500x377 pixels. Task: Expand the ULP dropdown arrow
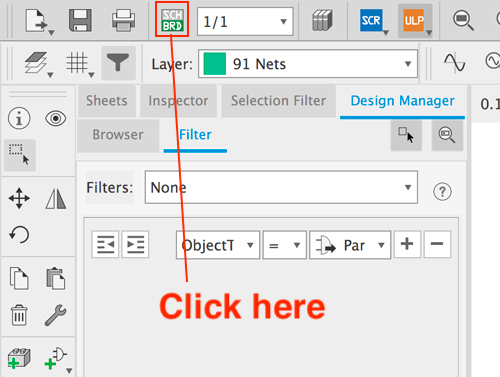tap(429, 33)
